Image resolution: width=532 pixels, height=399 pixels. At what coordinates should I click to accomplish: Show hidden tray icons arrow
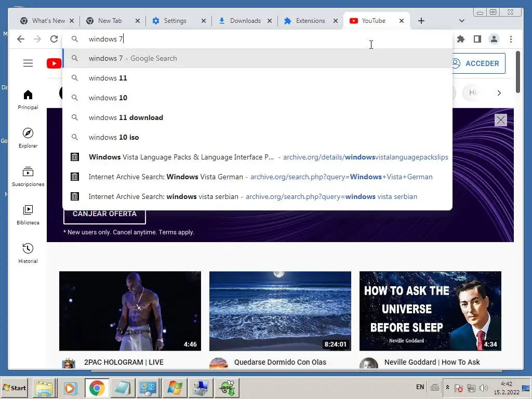(447, 388)
